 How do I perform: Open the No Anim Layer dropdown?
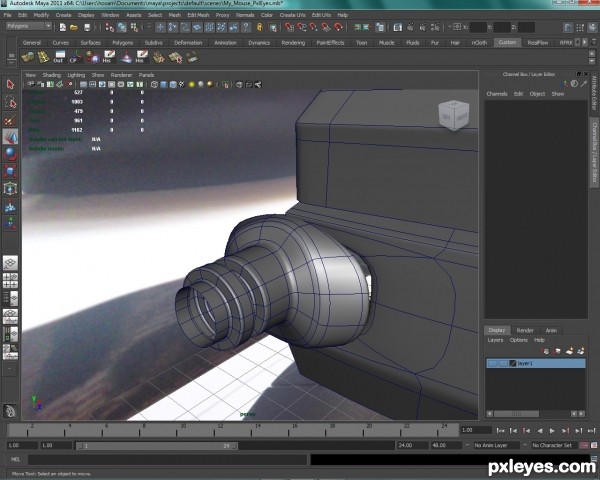pyautogui.click(x=496, y=445)
